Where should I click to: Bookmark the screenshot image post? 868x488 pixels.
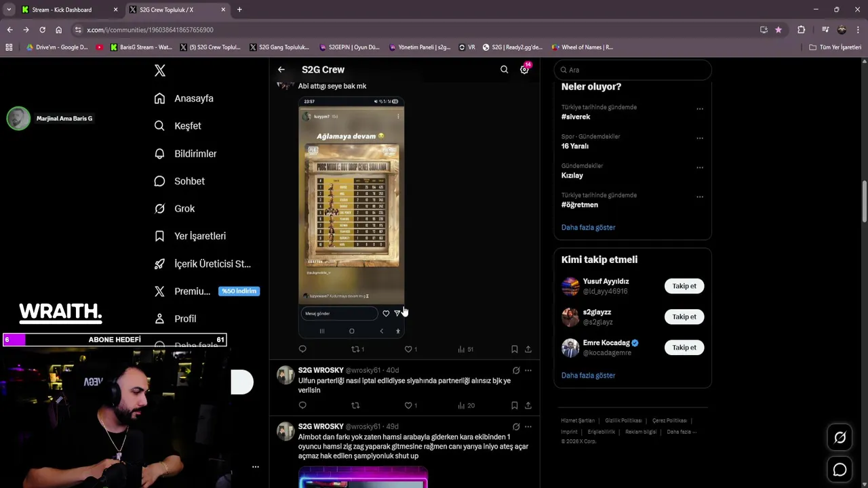pos(515,349)
